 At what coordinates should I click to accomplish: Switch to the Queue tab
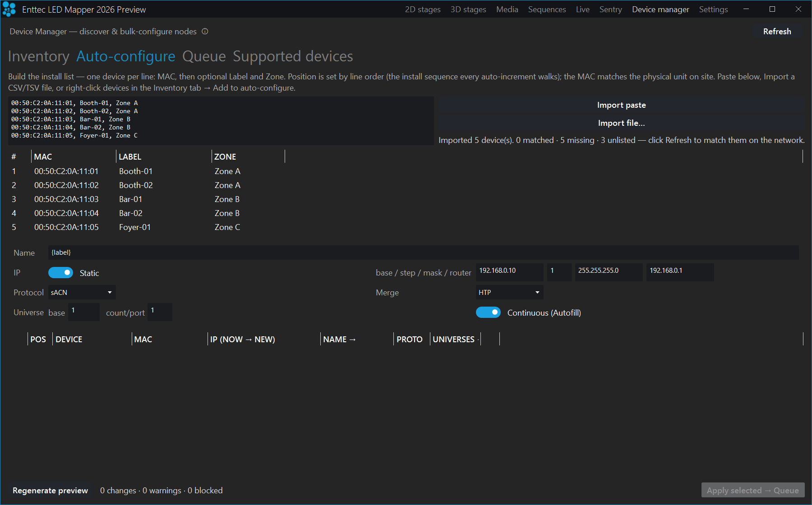pos(204,56)
